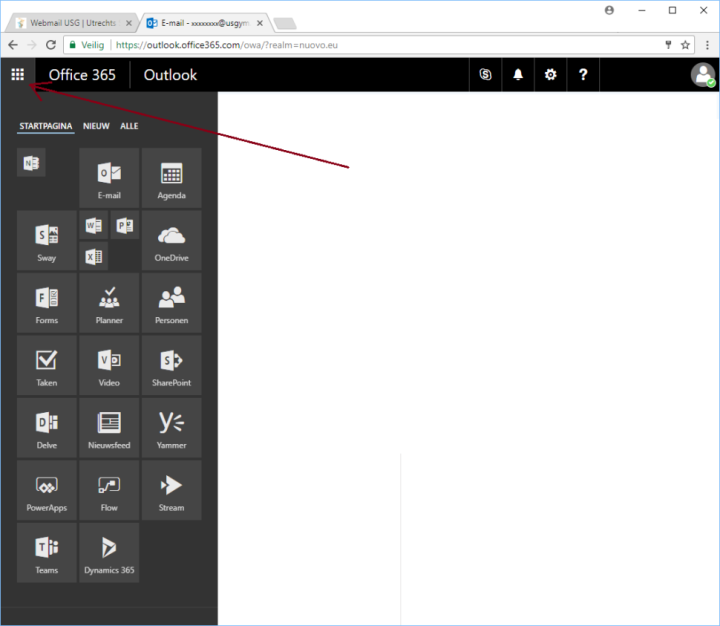
Task: Open the Excel tile
Action: (94, 256)
